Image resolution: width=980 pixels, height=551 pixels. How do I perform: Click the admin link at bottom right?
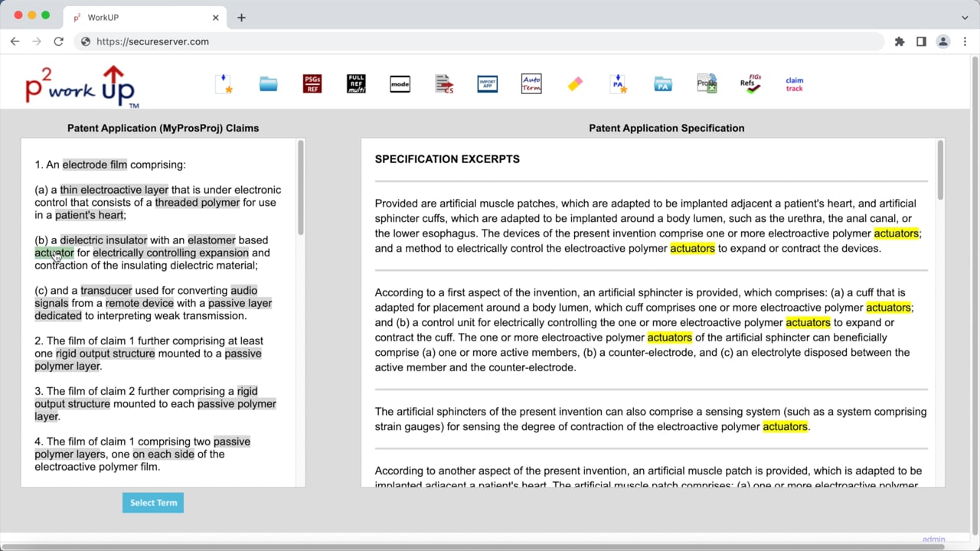[933, 540]
